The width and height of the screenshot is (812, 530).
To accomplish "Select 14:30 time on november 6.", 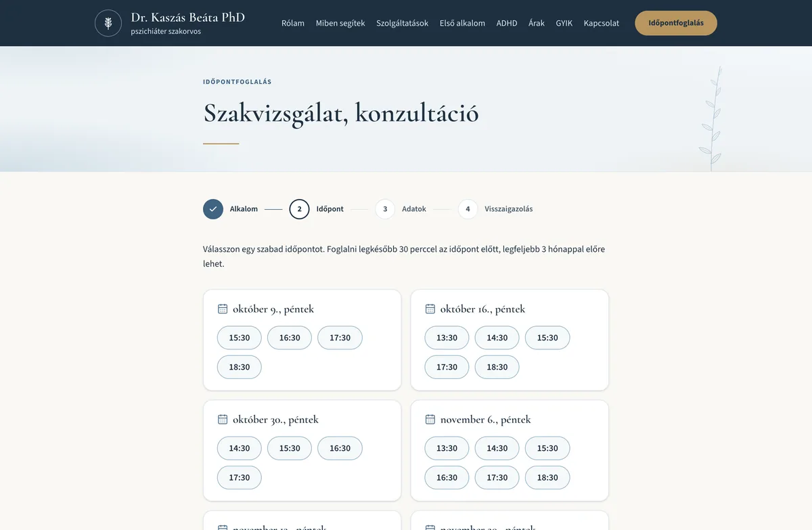I will [x=497, y=448].
